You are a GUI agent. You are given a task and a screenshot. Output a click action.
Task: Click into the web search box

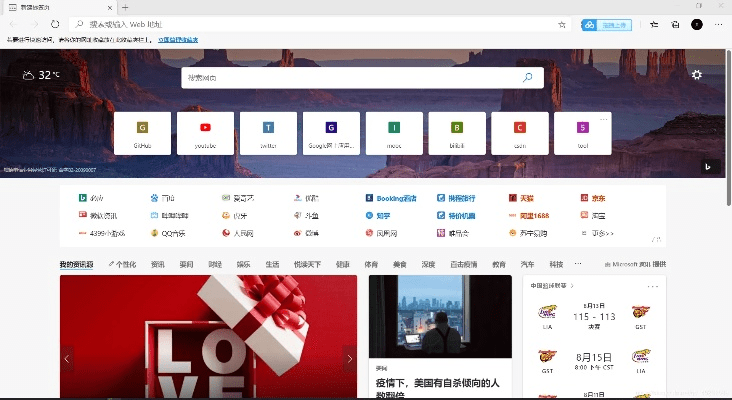point(363,78)
